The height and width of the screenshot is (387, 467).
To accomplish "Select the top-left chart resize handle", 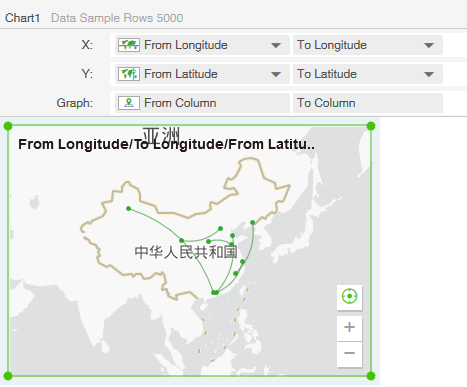I will pyautogui.click(x=8, y=126).
